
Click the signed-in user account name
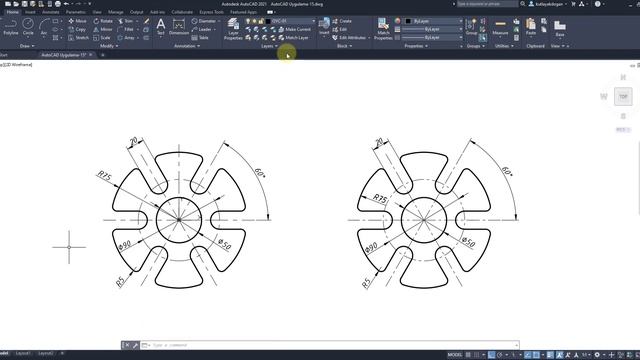[549, 4]
